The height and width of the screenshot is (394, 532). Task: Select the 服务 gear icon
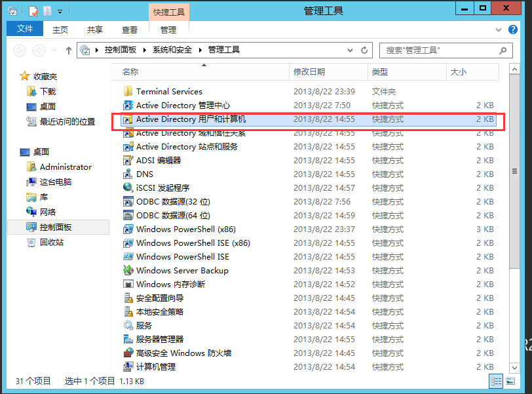click(x=128, y=325)
